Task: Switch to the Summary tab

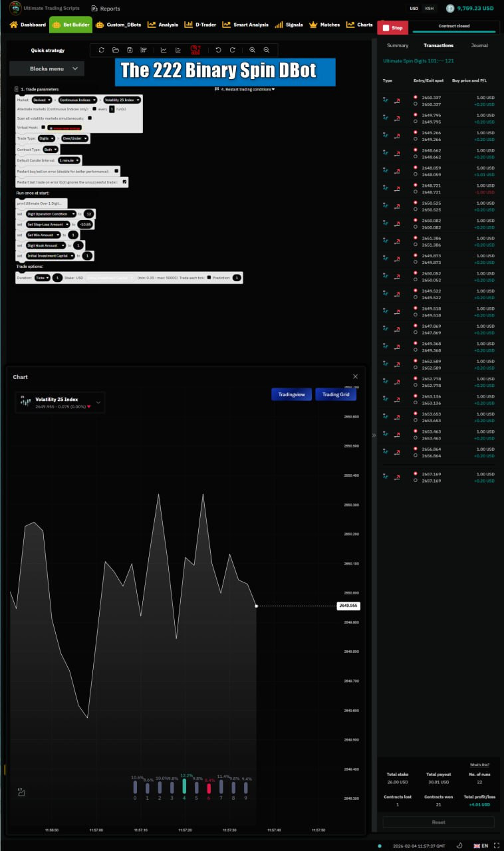Action: coord(398,45)
